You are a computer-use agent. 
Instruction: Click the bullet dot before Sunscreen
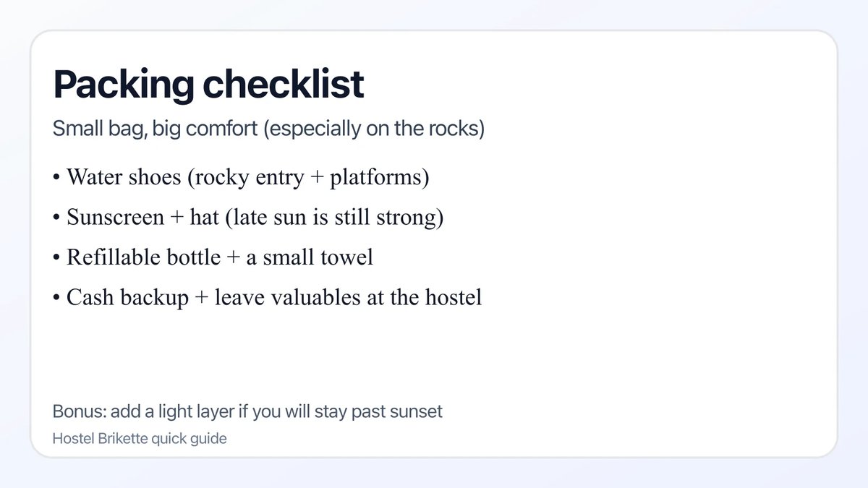[56, 218]
